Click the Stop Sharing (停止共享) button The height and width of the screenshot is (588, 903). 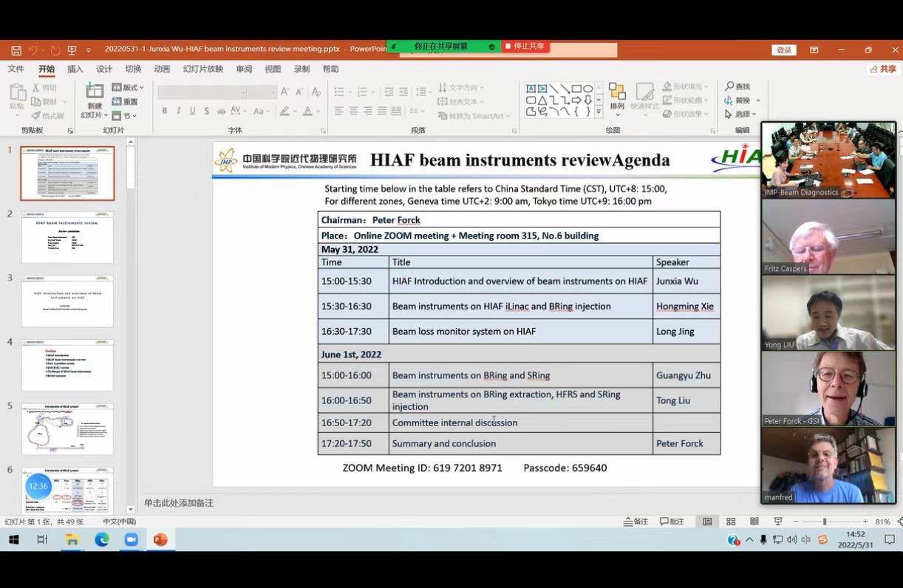click(525, 47)
